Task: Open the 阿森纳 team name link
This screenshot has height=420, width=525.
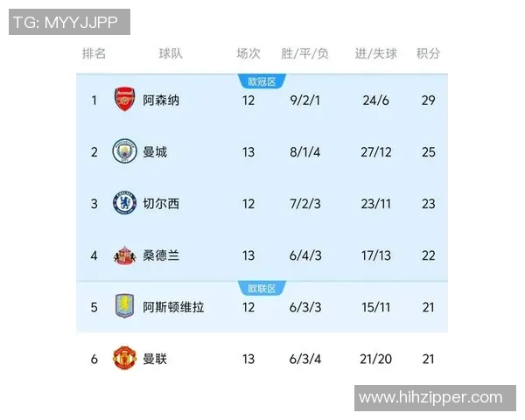Action: (x=161, y=100)
